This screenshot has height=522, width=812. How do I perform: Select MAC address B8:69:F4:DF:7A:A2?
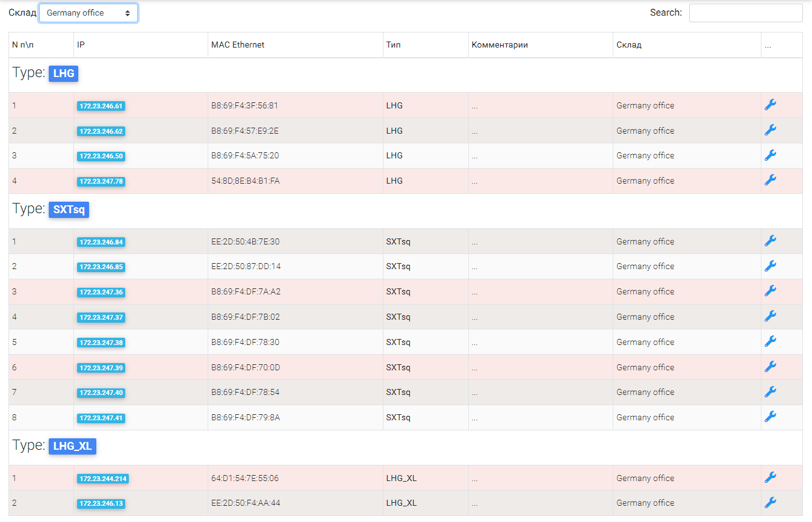(246, 291)
